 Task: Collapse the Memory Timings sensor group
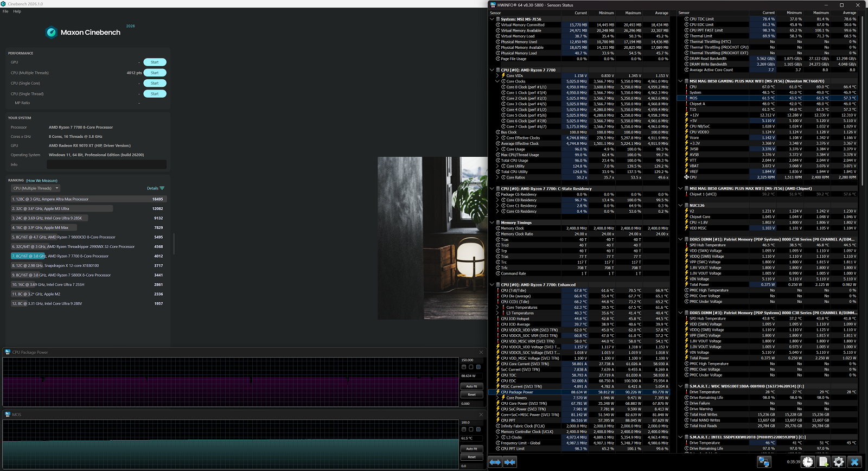[x=492, y=222]
